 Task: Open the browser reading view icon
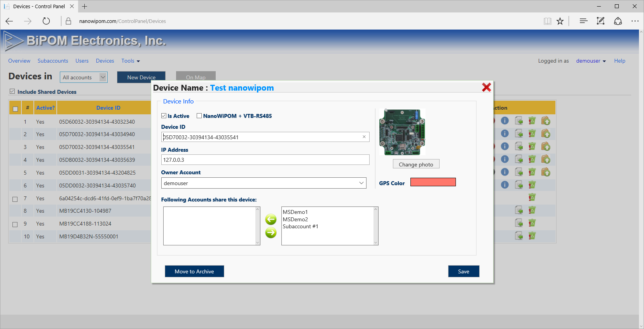547,21
